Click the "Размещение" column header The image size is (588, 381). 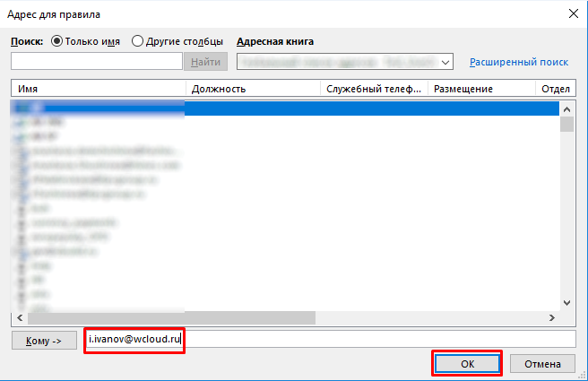point(482,90)
